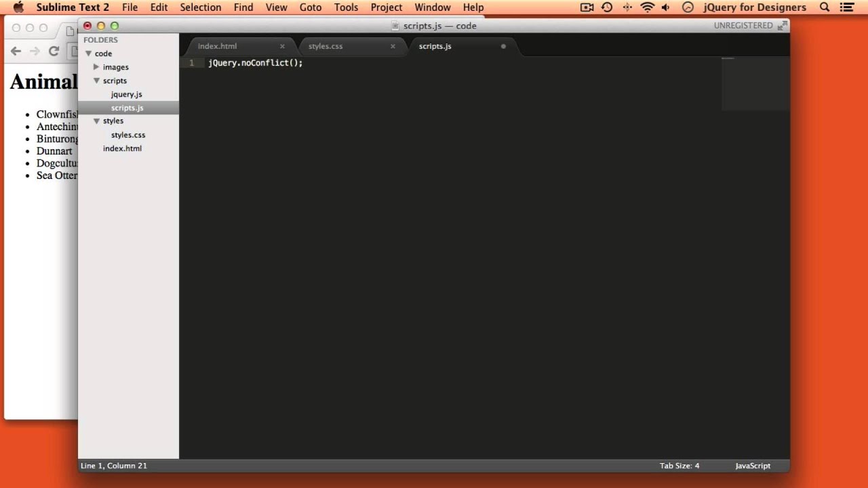Image resolution: width=868 pixels, height=488 pixels.
Task: Open jquery.js in the sidebar
Action: [127, 94]
